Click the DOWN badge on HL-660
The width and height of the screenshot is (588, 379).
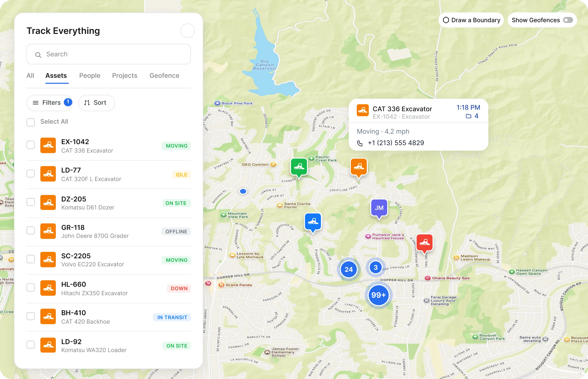179,288
